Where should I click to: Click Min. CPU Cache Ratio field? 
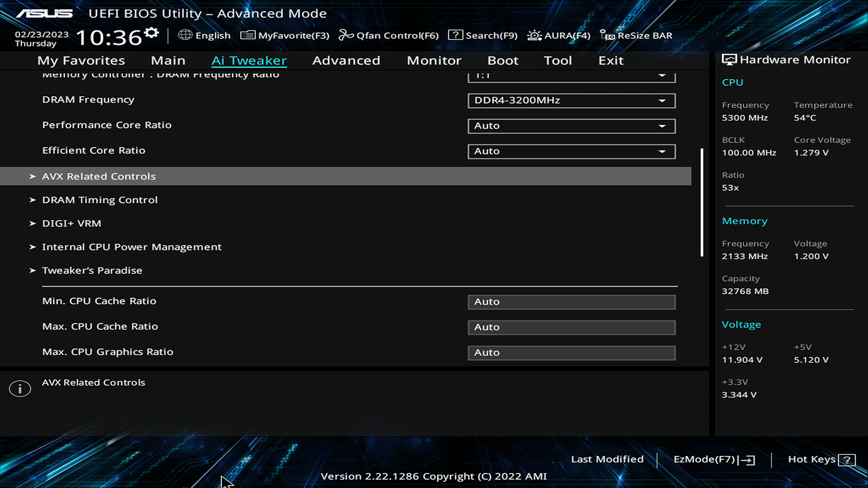coord(571,302)
